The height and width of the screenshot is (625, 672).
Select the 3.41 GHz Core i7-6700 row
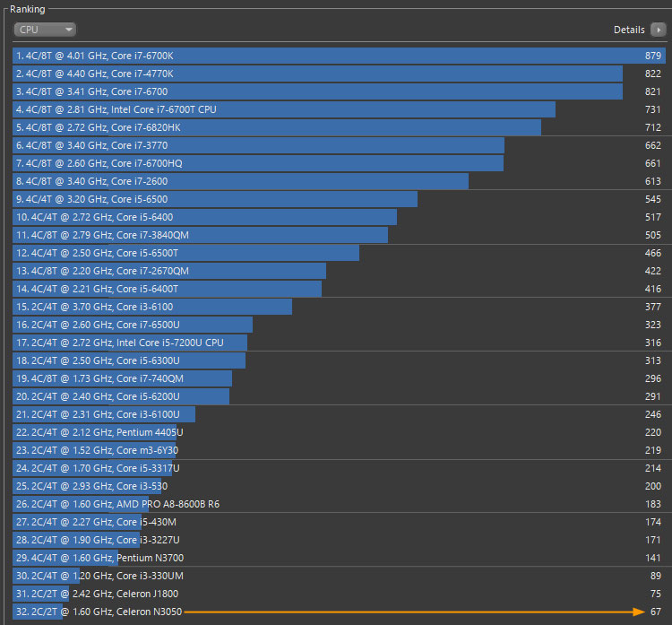(339, 91)
